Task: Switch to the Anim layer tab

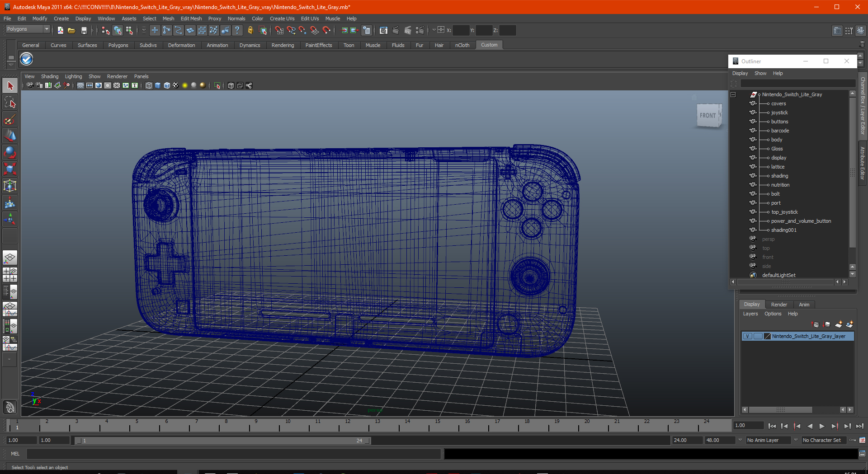Action: pyautogui.click(x=804, y=305)
